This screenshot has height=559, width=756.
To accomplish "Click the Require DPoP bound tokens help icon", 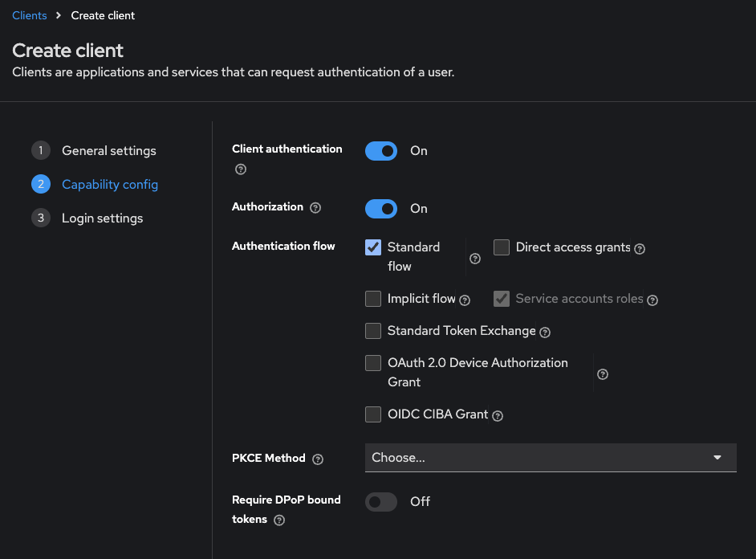I will coord(278,520).
